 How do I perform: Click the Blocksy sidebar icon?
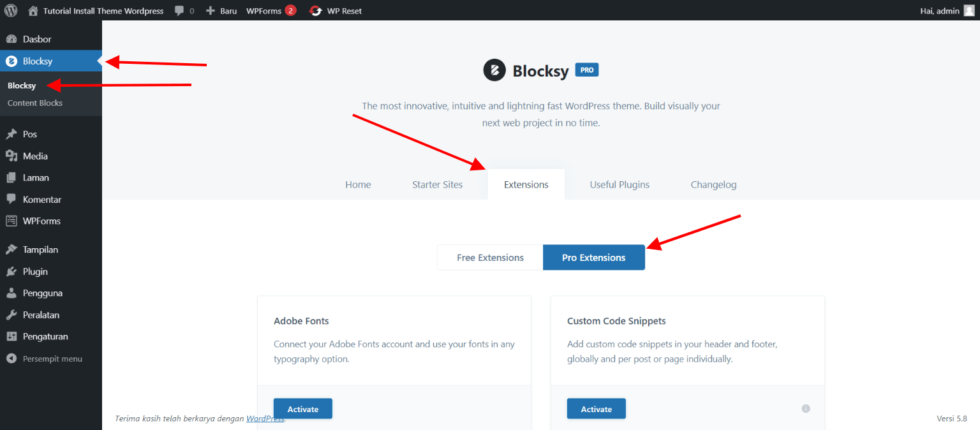click(x=11, y=61)
